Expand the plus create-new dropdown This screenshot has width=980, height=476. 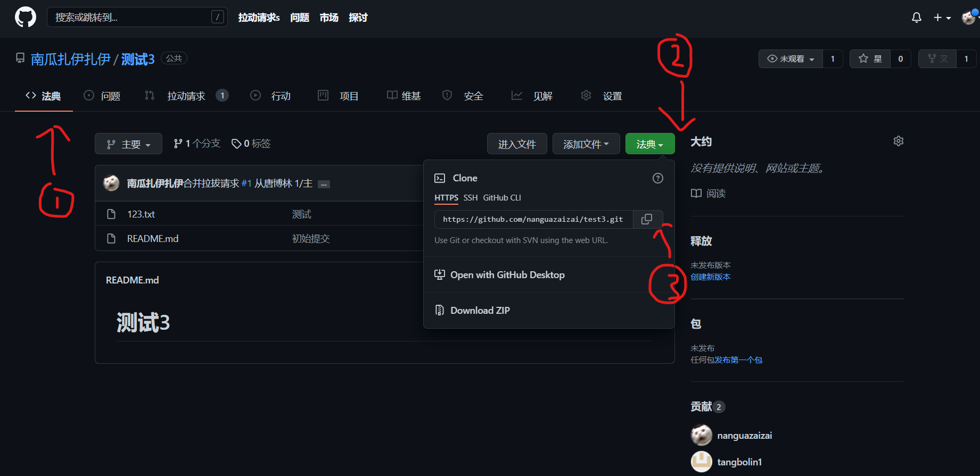942,18
